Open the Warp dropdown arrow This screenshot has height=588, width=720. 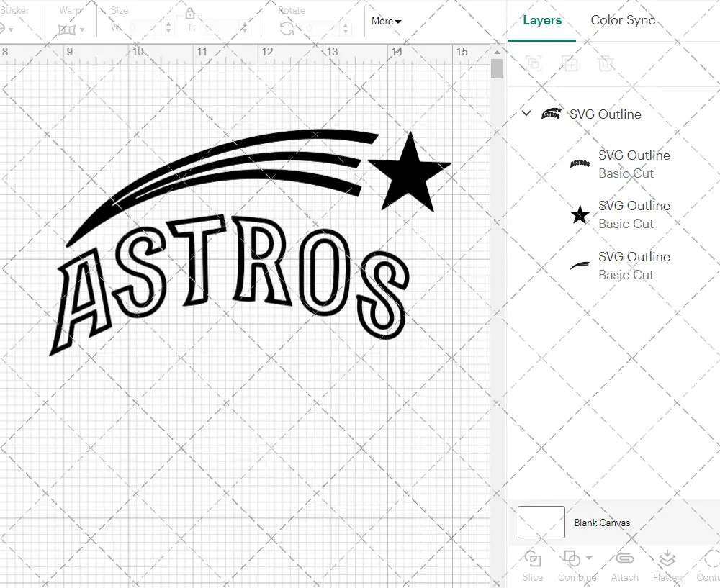pos(82,30)
